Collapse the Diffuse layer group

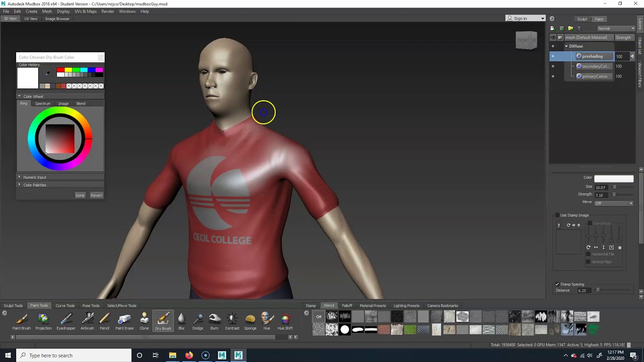click(x=566, y=46)
